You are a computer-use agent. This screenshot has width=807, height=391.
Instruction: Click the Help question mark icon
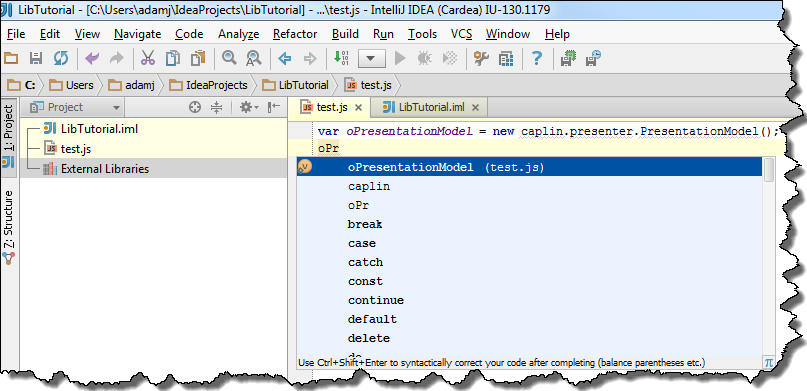tap(537, 58)
